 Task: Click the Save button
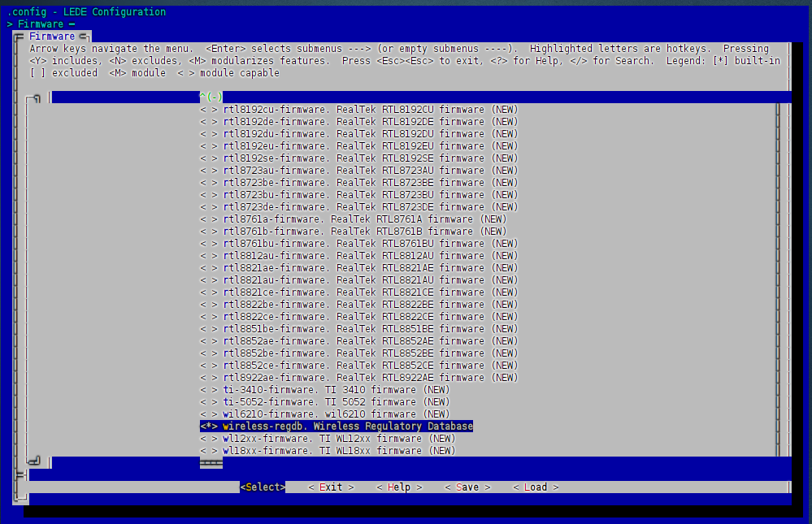click(x=467, y=487)
